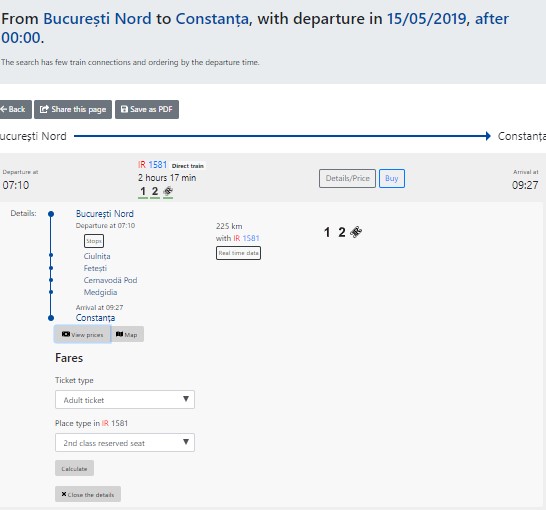Click the 1st class icon in train header
The height and width of the screenshot is (510, 546).
143,192
